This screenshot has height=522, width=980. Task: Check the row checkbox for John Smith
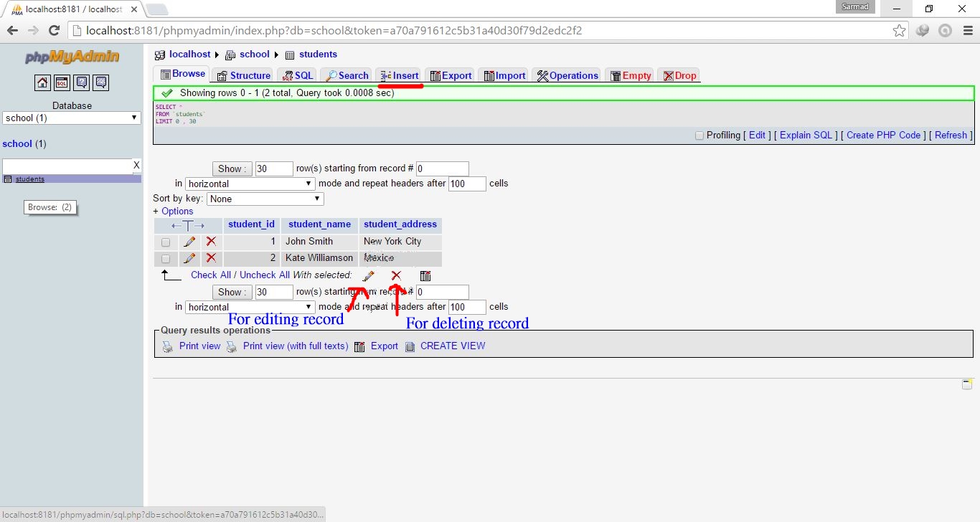click(x=165, y=242)
